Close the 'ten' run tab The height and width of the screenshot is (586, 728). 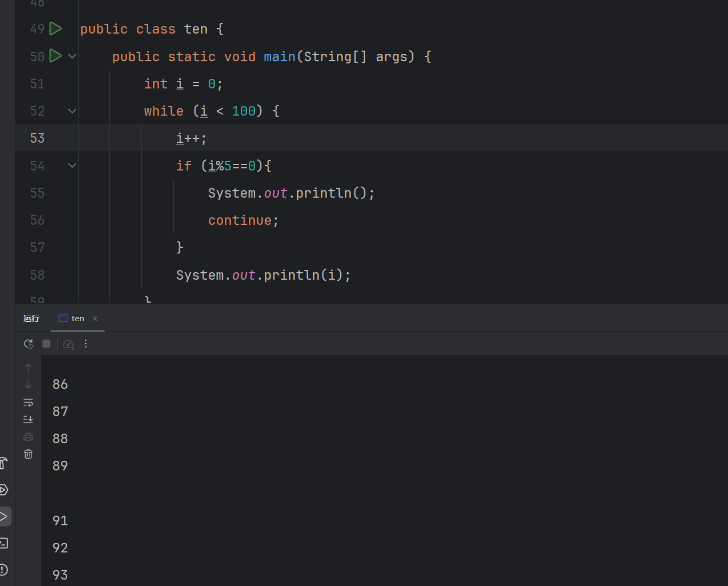95,319
